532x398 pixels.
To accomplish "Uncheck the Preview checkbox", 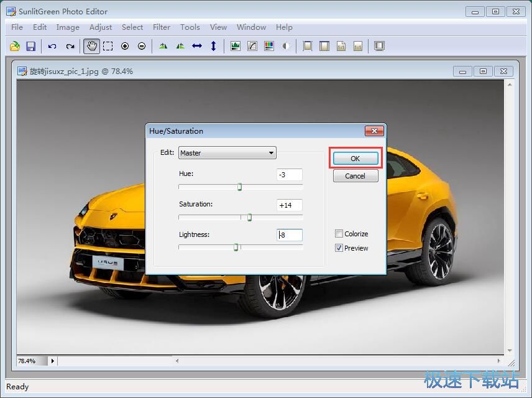I will point(339,248).
